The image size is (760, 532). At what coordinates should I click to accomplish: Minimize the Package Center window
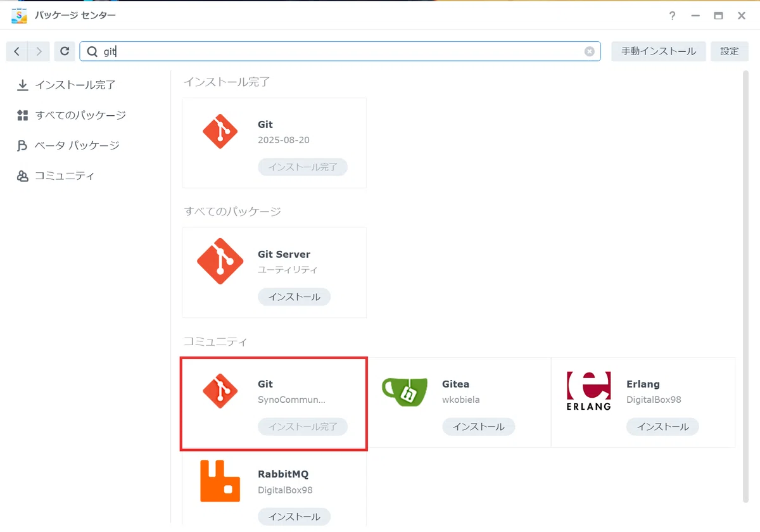(x=695, y=16)
